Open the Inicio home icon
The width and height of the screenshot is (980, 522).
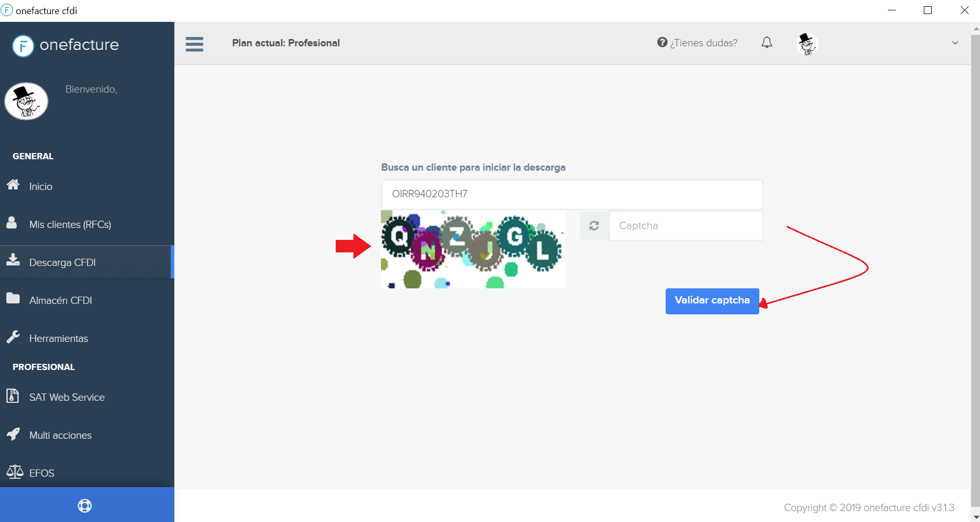13,186
